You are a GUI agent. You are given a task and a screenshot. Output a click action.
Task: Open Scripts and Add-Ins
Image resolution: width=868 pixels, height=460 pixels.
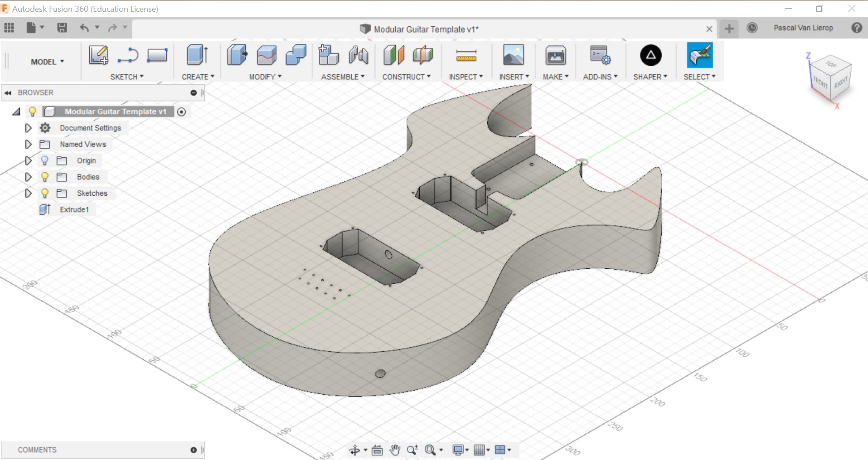coord(600,55)
